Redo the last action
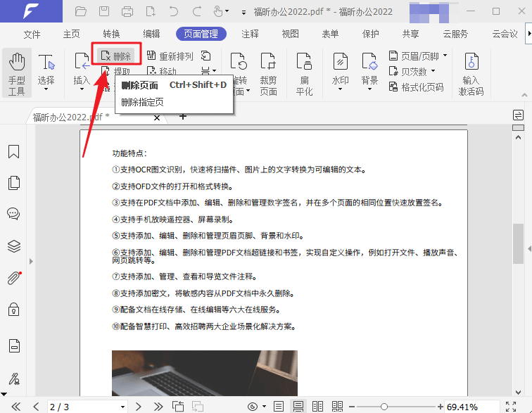The height and width of the screenshot is (413, 532). pos(197,11)
